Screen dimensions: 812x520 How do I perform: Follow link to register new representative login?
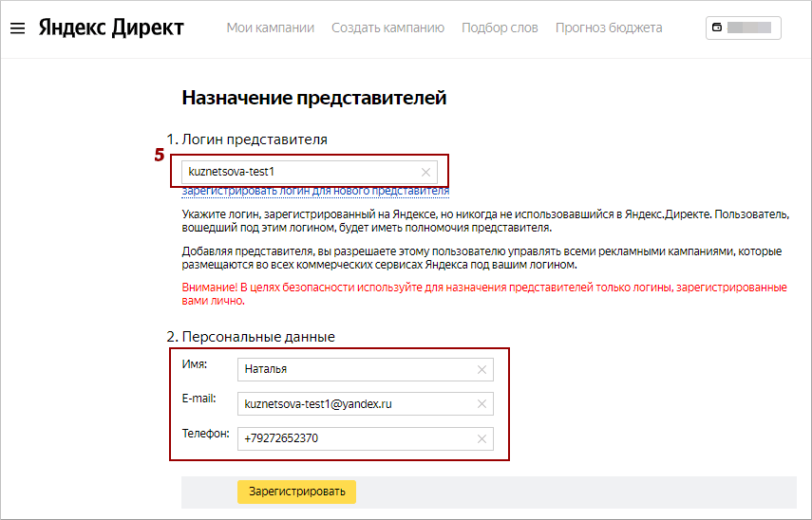pyautogui.click(x=315, y=191)
